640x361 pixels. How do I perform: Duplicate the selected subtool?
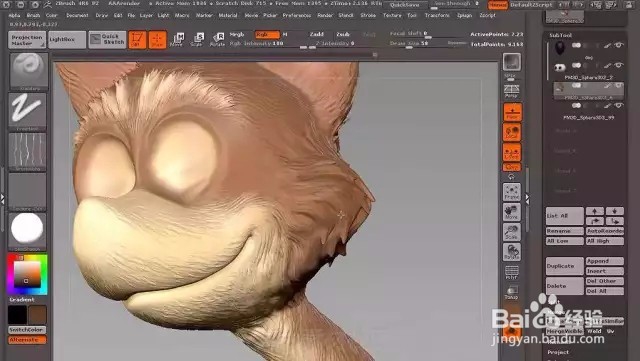(564, 266)
